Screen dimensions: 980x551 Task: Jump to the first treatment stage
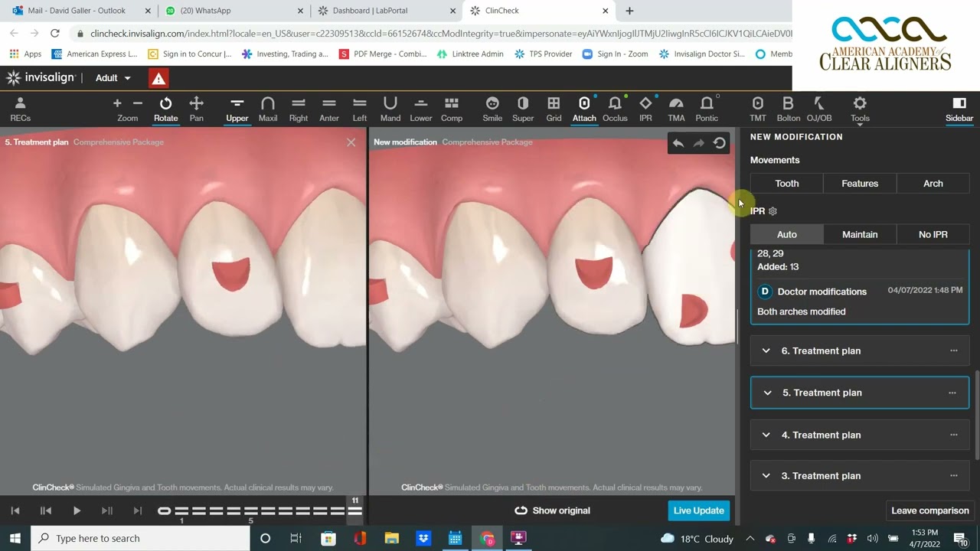pyautogui.click(x=15, y=510)
